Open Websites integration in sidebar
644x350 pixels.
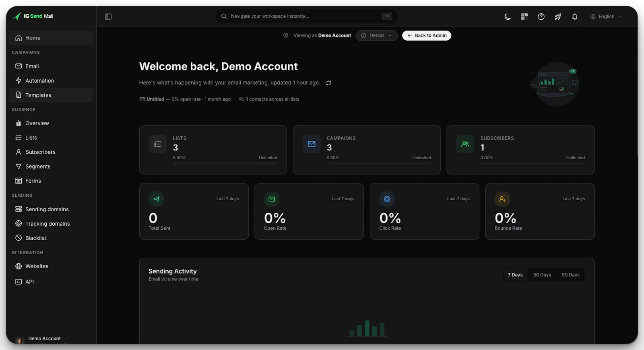pos(51,266)
